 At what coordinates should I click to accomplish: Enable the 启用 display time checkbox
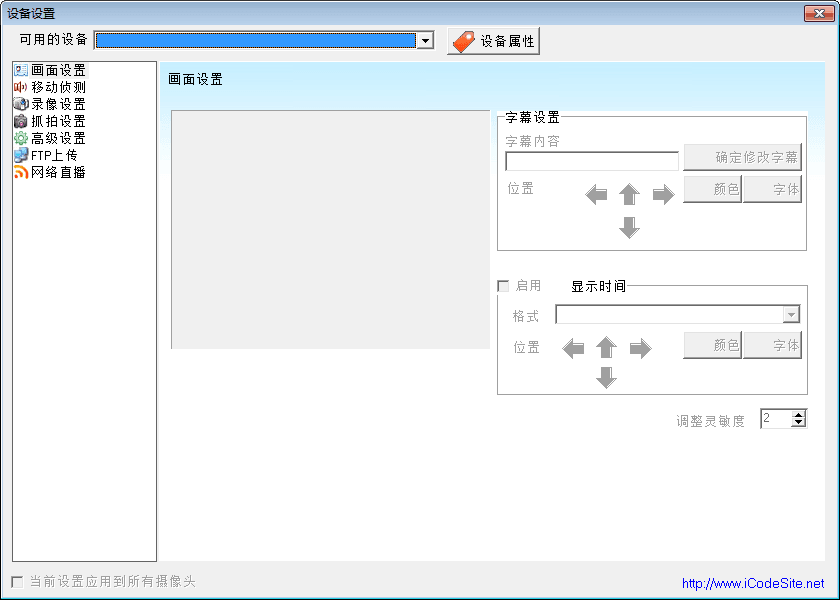click(504, 286)
